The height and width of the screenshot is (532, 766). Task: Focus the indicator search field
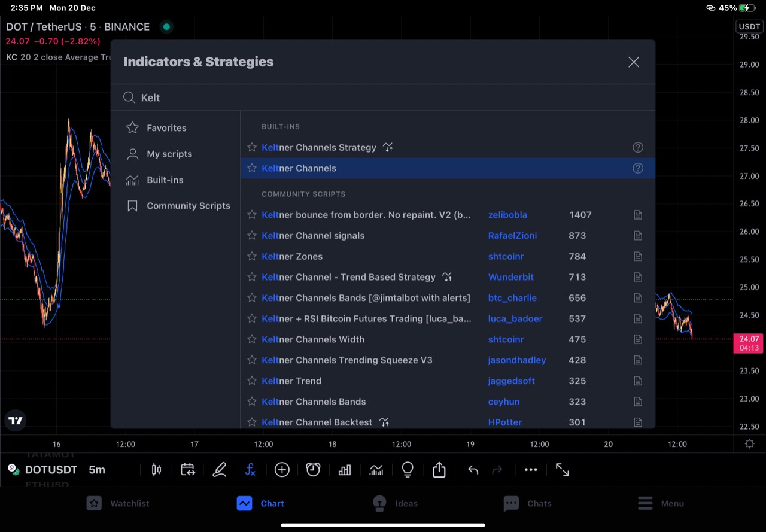click(383, 98)
